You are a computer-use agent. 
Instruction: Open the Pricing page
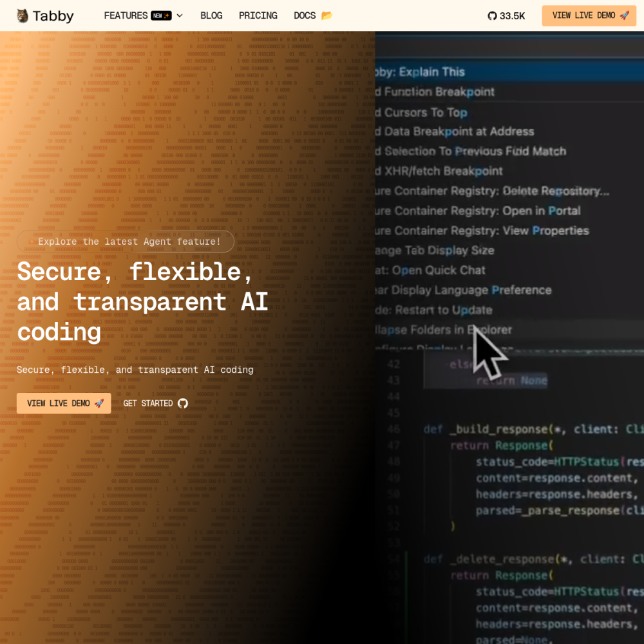click(258, 15)
